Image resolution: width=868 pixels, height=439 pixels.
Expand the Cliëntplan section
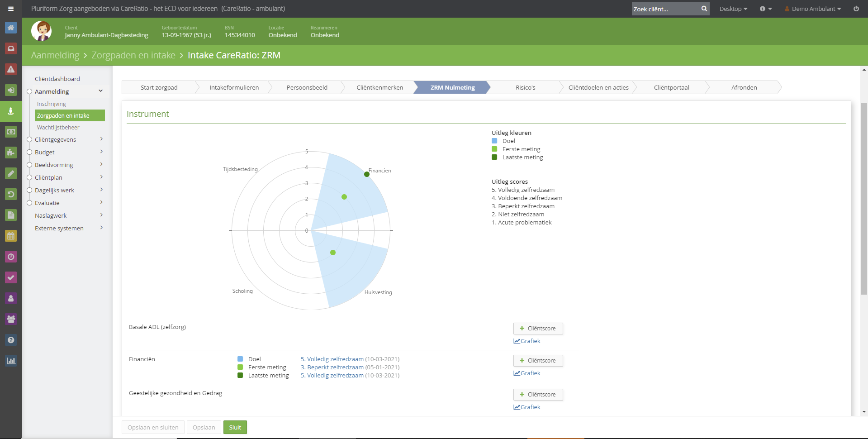point(101,177)
